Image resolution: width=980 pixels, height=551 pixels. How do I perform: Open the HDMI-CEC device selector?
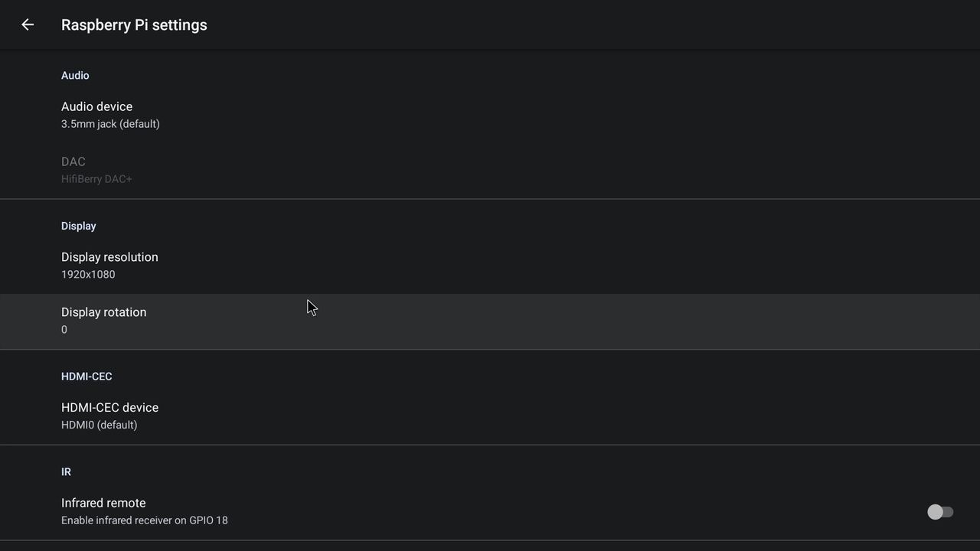point(109,408)
